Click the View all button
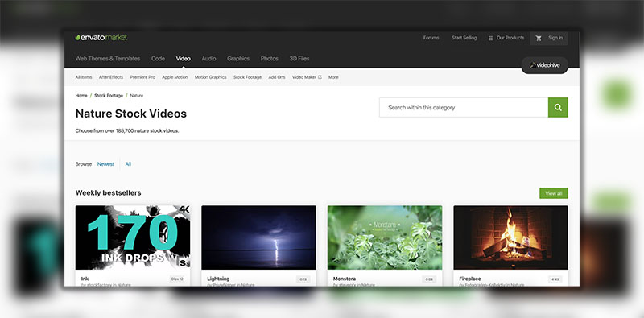 point(554,193)
